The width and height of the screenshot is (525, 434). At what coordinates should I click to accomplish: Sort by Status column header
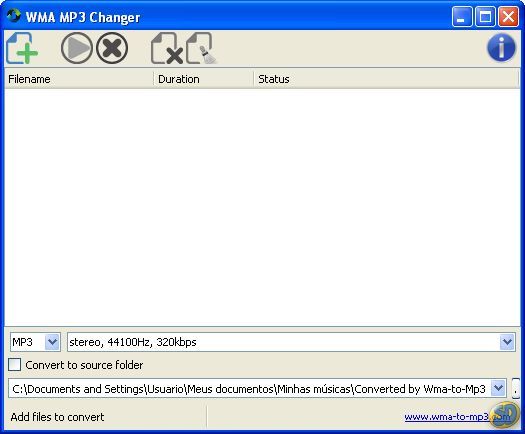(x=386, y=79)
